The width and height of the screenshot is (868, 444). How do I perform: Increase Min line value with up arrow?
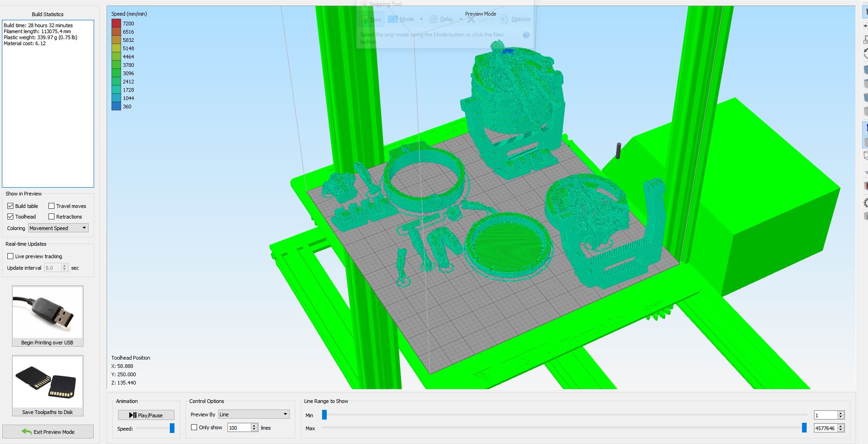[841, 413]
